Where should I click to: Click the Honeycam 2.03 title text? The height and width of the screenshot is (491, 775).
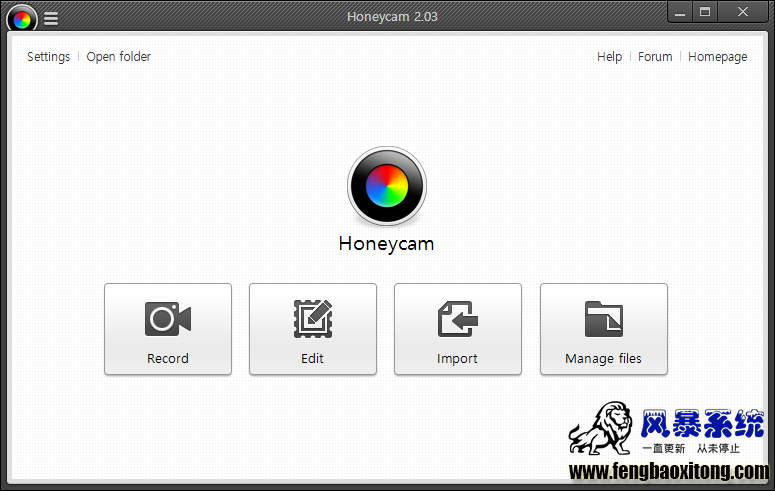click(x=392, y=17)
